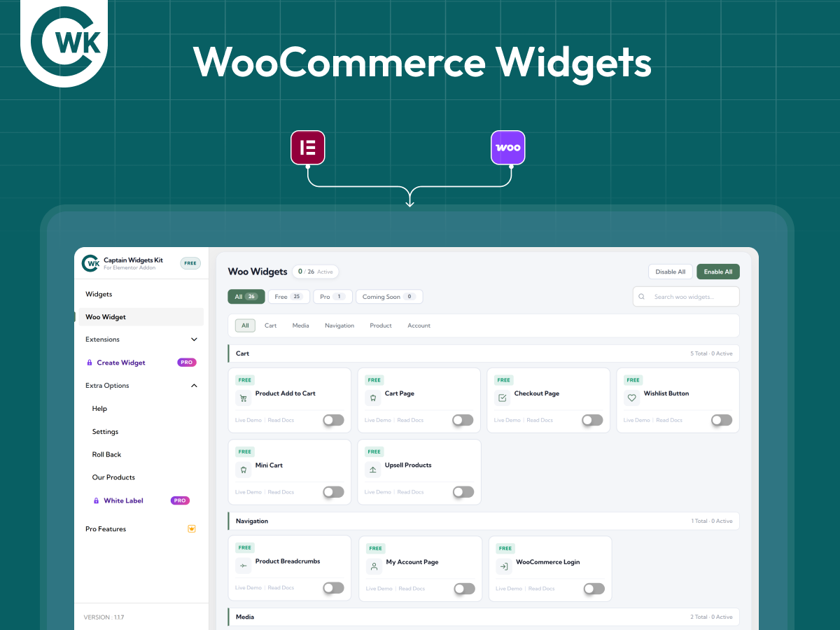Open Settings in the sidebar
The width and height of the screenshot is (840, 630).
point(105,432)
